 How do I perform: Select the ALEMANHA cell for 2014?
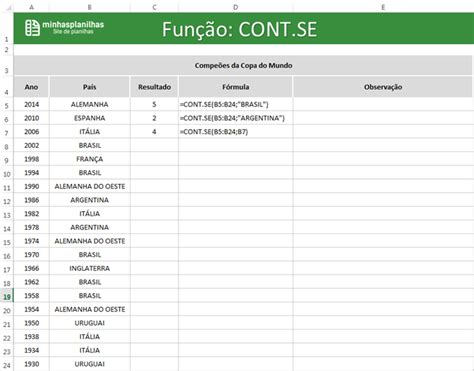coord(89,104)
